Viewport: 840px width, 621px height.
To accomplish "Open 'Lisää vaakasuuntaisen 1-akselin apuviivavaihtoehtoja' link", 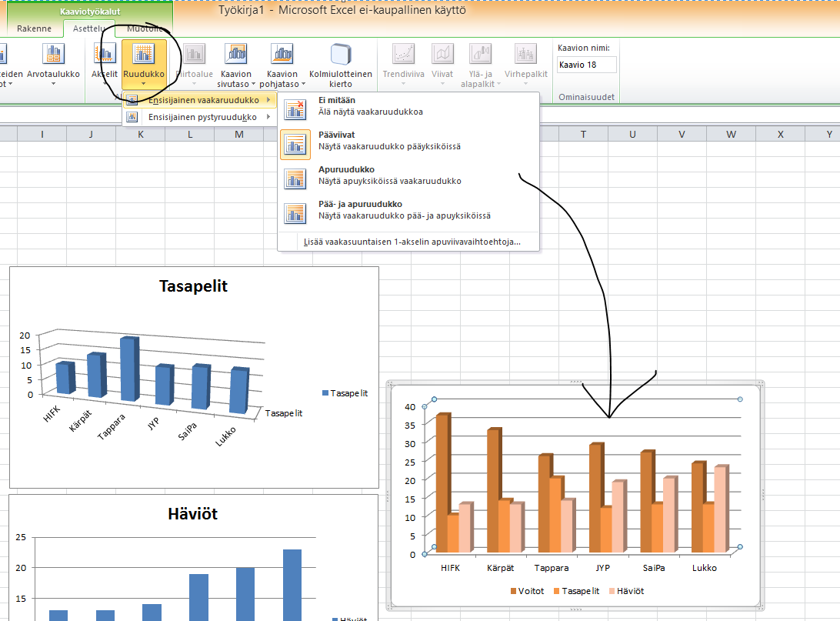I will (x=412, y=242).
